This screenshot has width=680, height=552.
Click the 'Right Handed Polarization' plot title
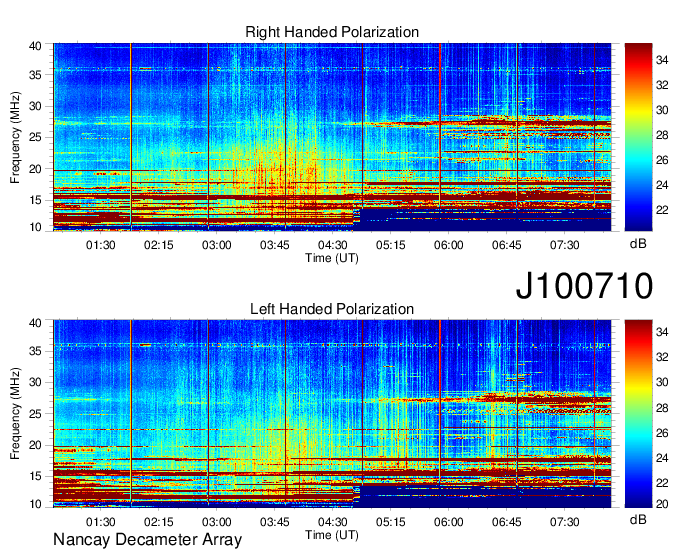332,32
